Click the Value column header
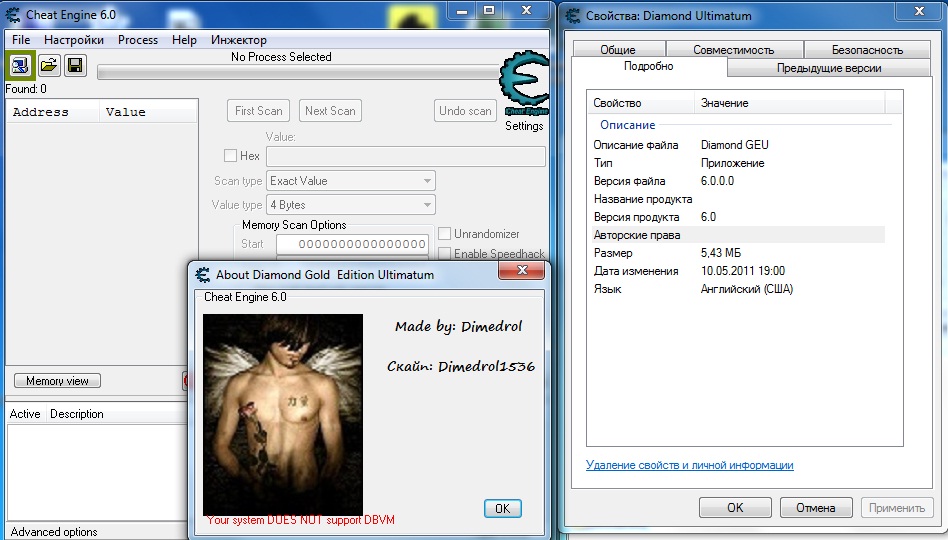 tap(148, 112)
